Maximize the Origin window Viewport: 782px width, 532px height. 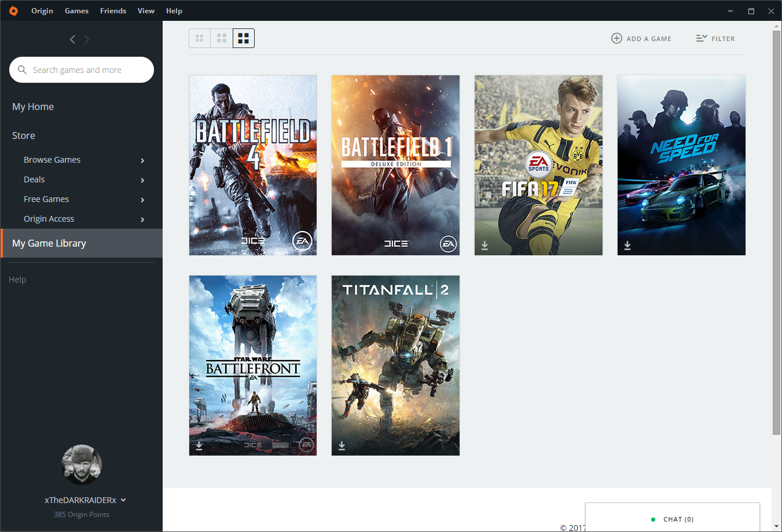751,10
